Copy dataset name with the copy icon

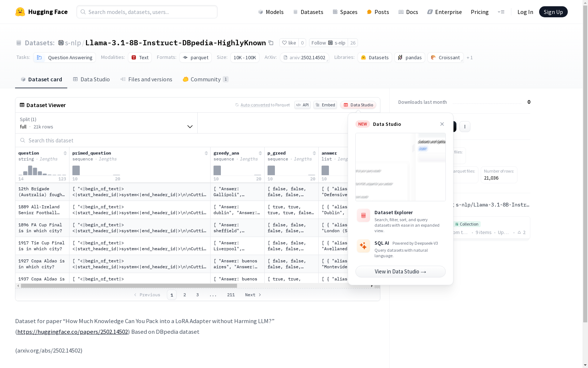tap(271, 43)
